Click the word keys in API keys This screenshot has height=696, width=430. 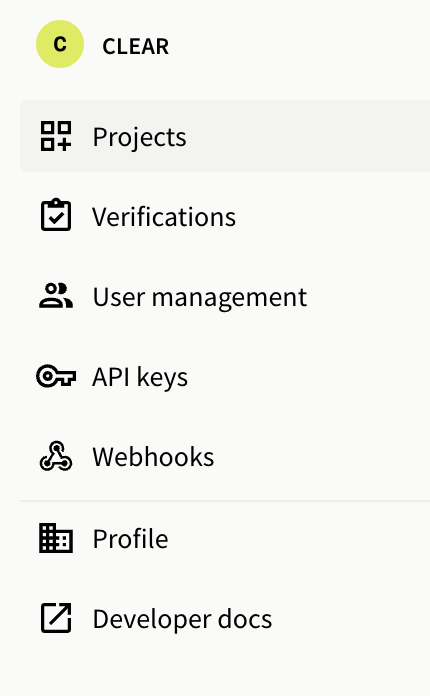coord(162,379)
